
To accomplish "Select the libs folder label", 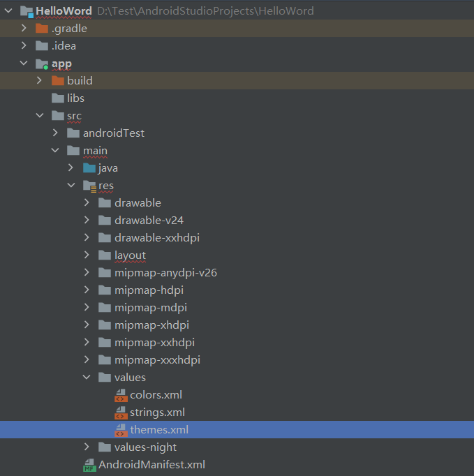I will (75, 98).
